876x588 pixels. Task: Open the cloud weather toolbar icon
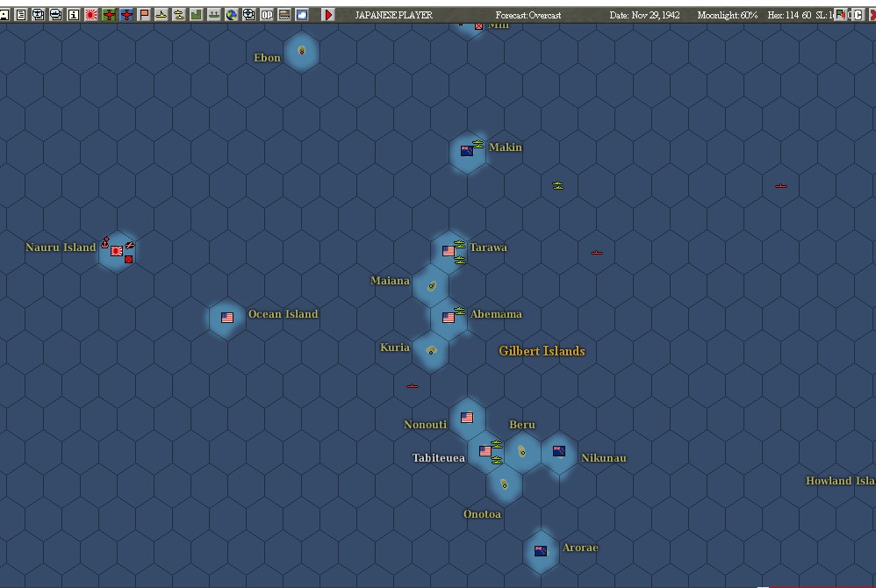[302, 15]
